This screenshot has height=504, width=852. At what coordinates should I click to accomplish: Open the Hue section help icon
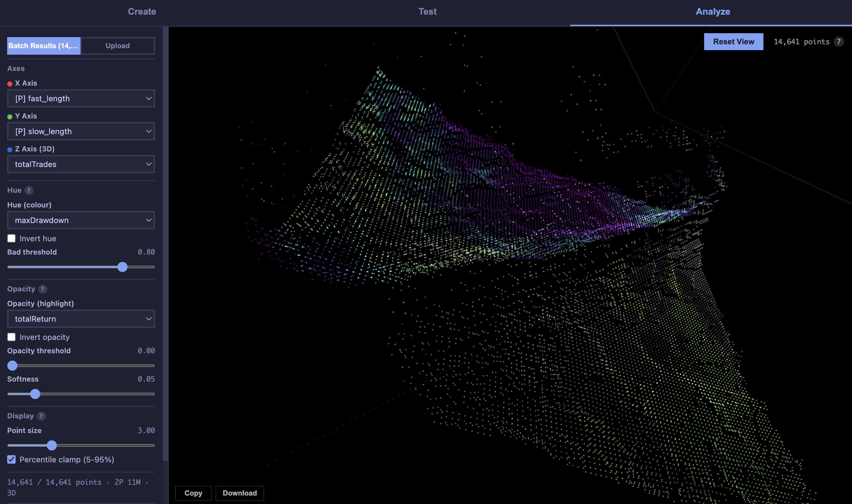[x=30, y=190]
